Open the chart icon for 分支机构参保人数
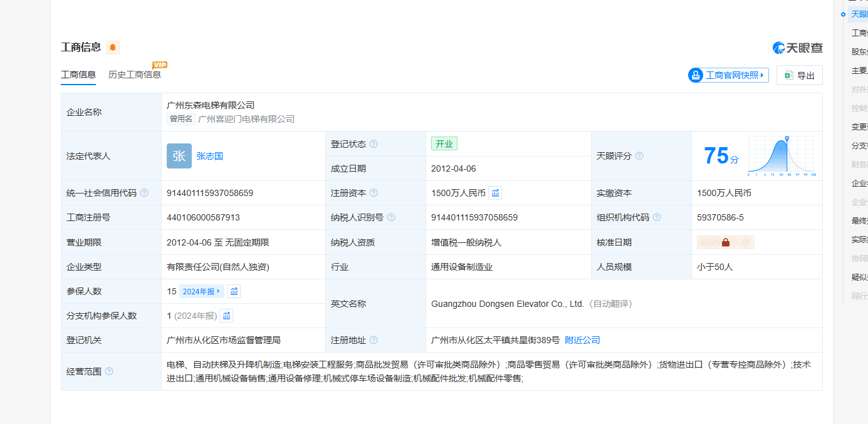The image size is (868, 424). (x=226, y=316)
